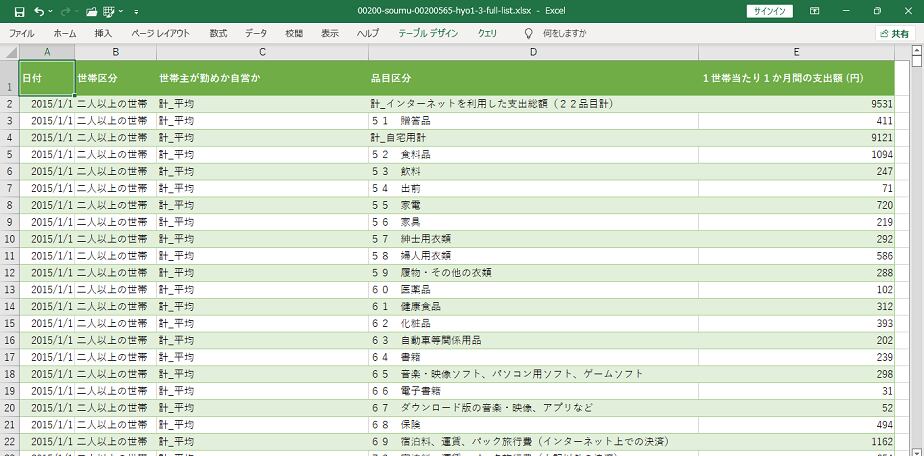
Task: Click the table/form icon in quick access toolbar
Action: coord(109,11)
